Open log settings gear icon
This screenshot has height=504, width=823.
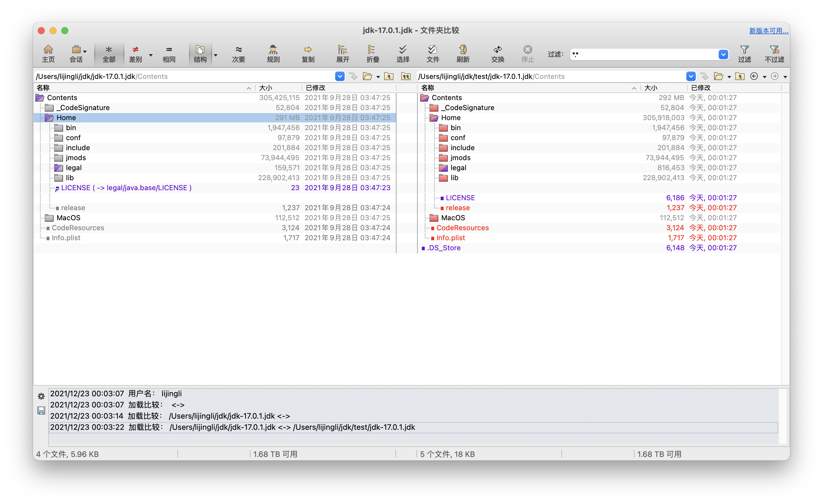point(41,396)
